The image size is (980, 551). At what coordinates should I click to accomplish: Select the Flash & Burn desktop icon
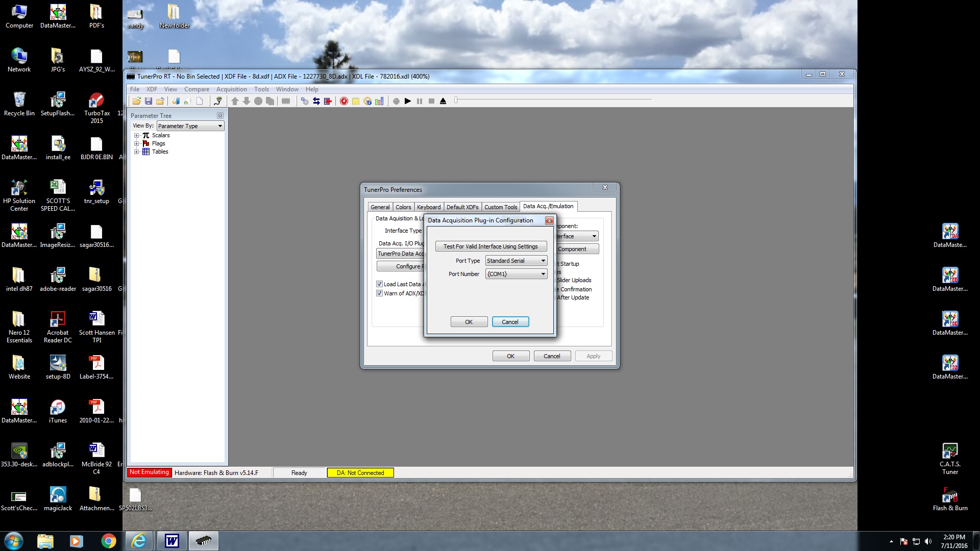coord(950,499)
